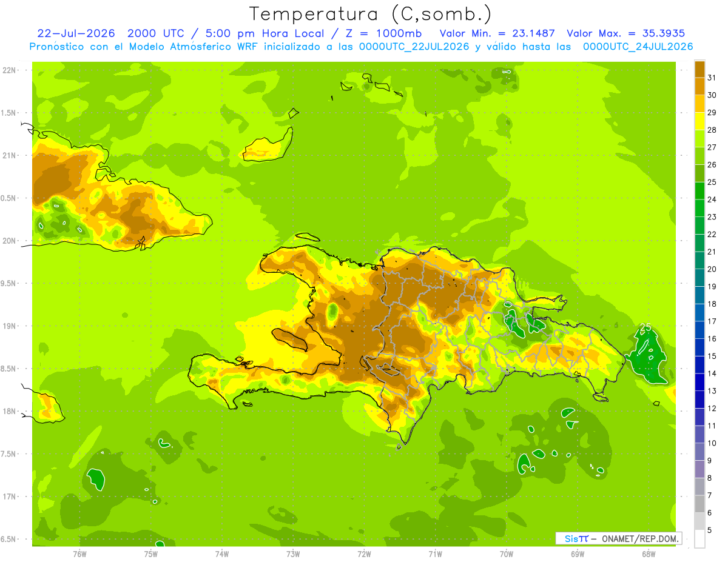Click the "22N" latitude label
This screenshot has height=562, width=728.
(x=10, y=70)
